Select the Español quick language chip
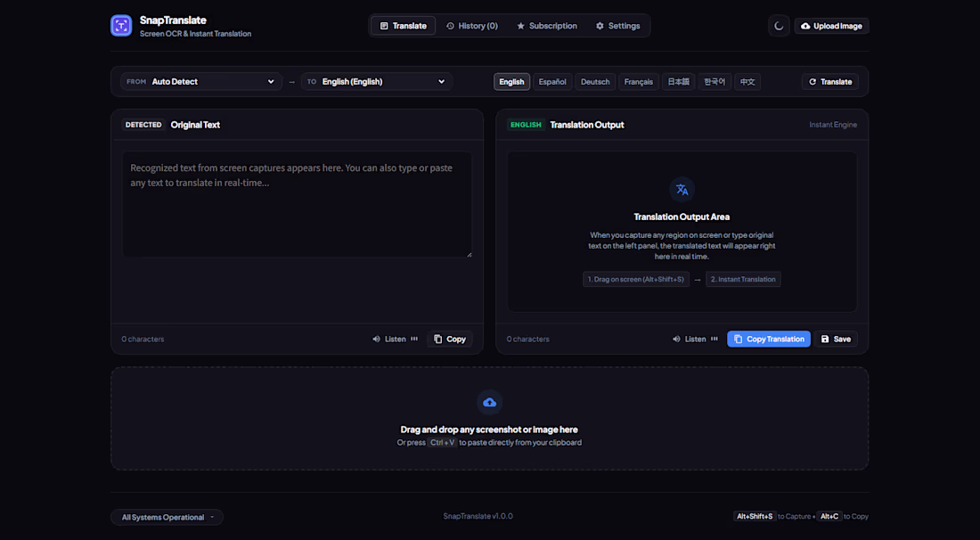Image resolution: width=980 pixels, height=540 pixels. 552,82
